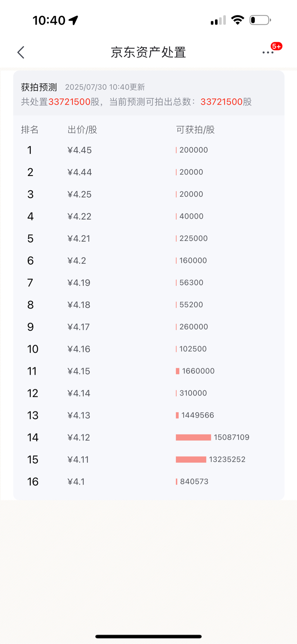Select the 京东资产处置 page title
Screen dimensions: 297x644
tap(148, 52)
